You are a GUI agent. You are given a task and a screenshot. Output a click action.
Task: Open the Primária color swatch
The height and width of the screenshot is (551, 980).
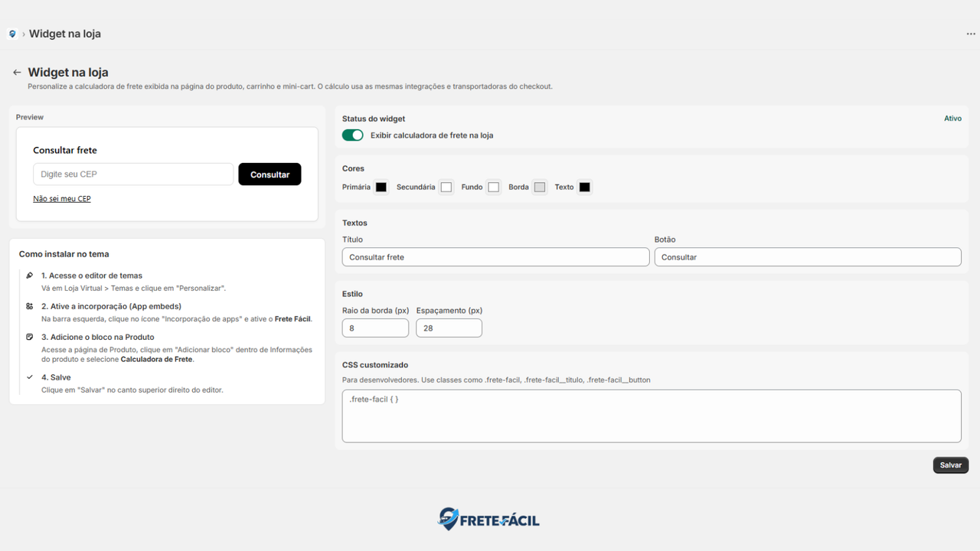(x=381, y=187)
